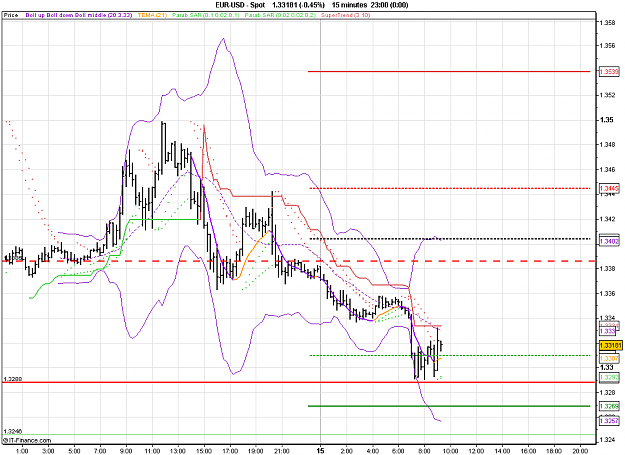Click the yellow 1.33181 price tag on axis
625x455 pixels.
tap(610, 345)
